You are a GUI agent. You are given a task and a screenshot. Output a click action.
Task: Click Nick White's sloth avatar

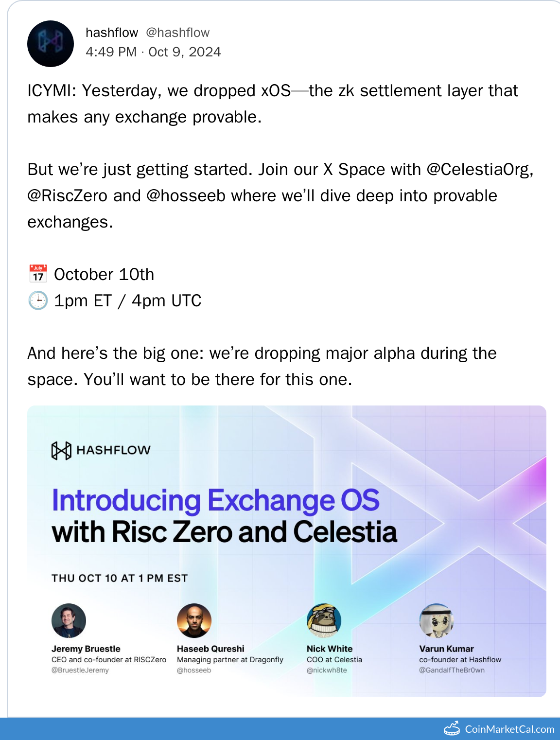click(324, 620)
